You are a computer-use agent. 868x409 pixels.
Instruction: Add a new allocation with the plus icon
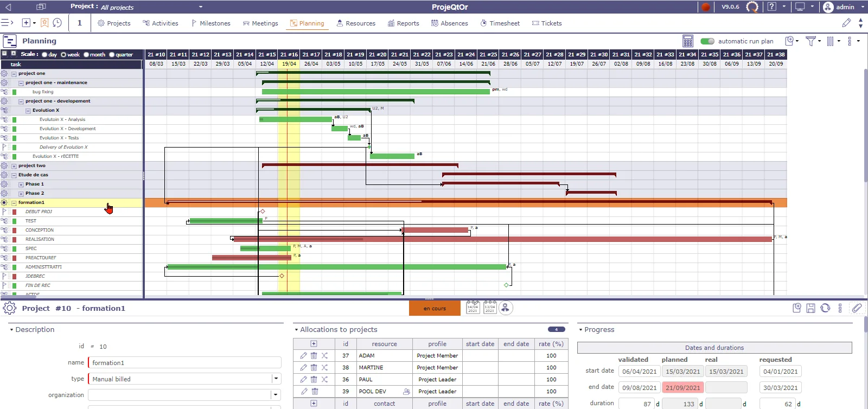point(314,344)
